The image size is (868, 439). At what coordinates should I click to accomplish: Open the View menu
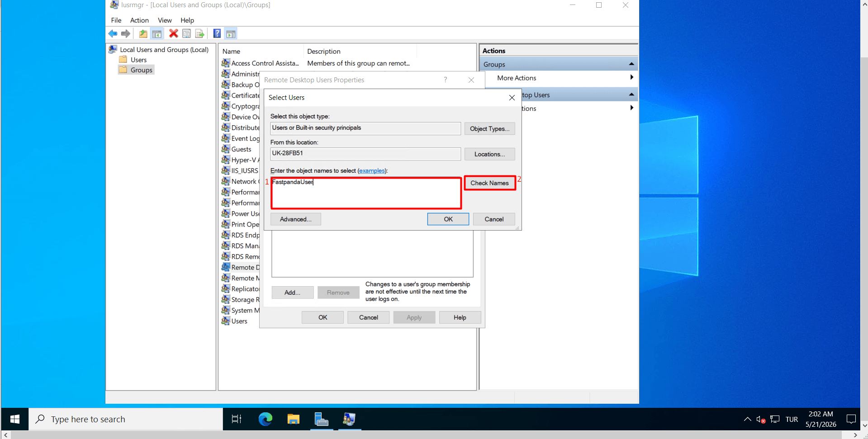165,20
